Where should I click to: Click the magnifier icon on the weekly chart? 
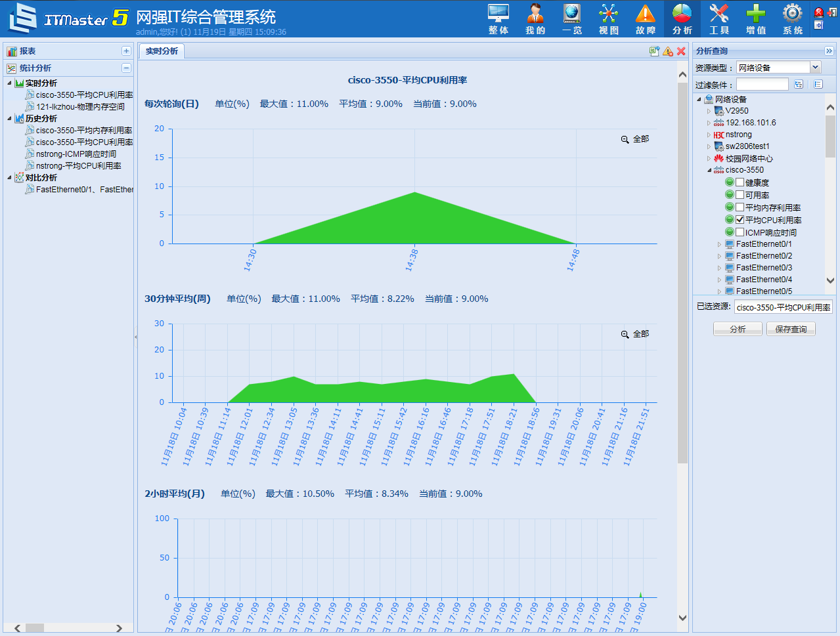tap(625, 334)
